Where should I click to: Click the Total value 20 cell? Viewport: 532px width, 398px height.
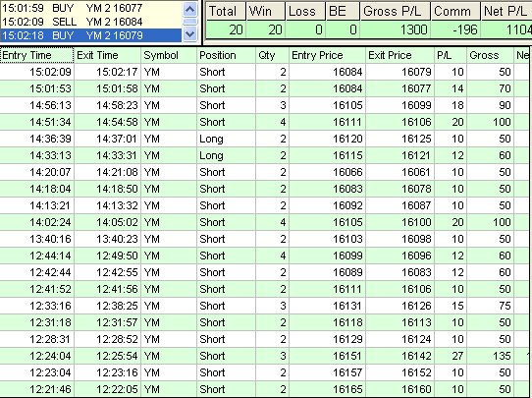(x=226, y=29)
